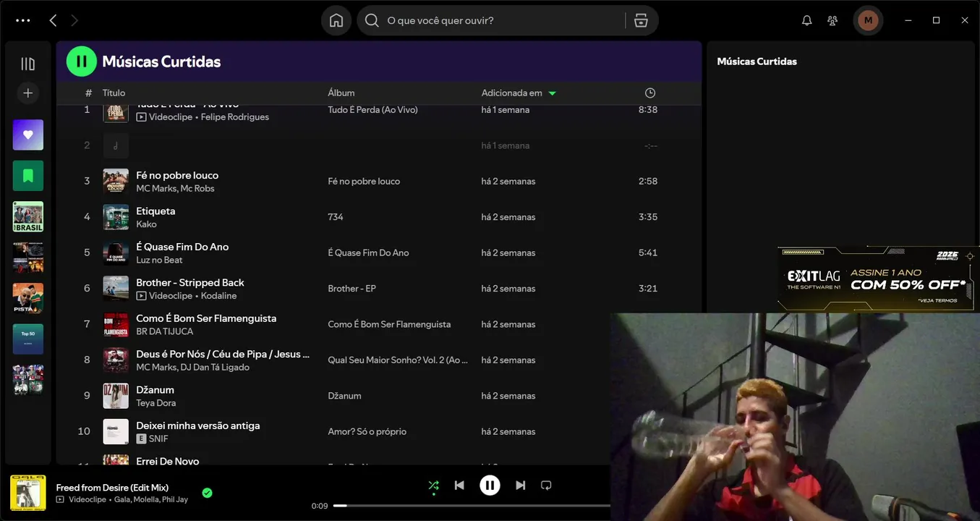
Task: Open the green bookmark Episodes item
Action: 27,176
